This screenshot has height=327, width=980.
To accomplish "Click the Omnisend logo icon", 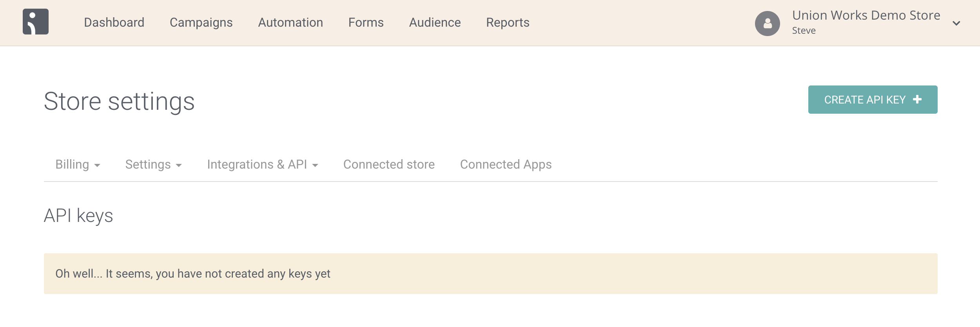I will (36, 22).
